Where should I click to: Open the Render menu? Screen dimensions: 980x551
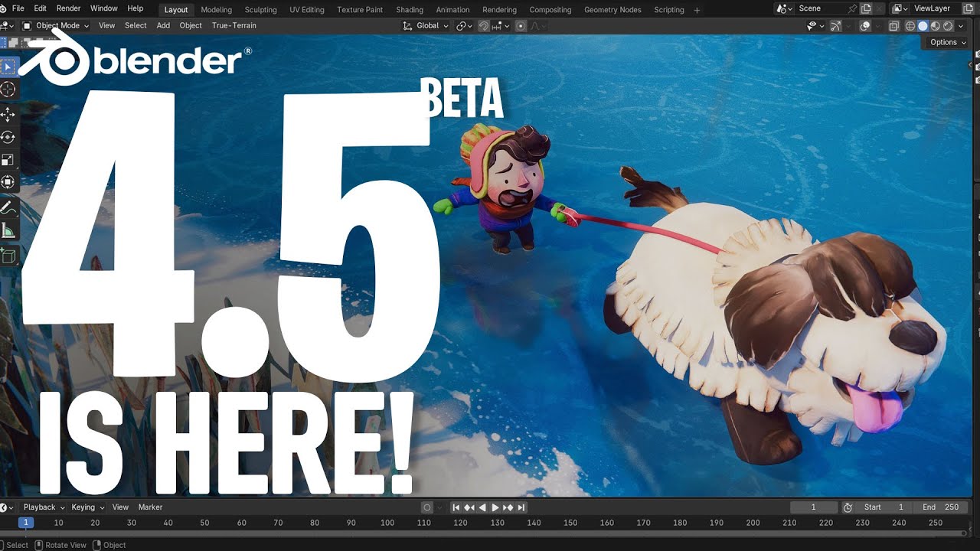68,8
